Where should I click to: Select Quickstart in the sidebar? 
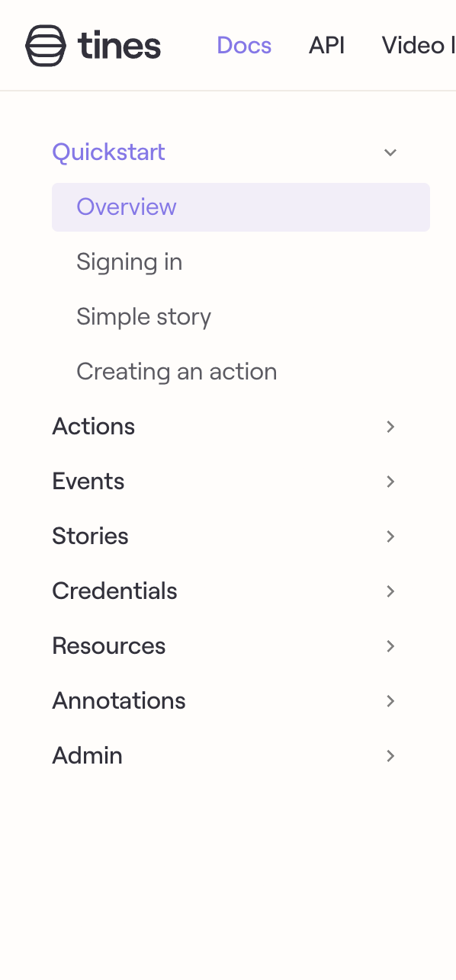(x=108, y=152)
